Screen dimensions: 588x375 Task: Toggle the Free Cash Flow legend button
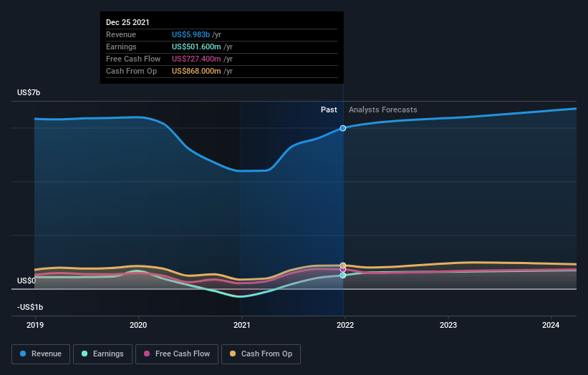177,354
